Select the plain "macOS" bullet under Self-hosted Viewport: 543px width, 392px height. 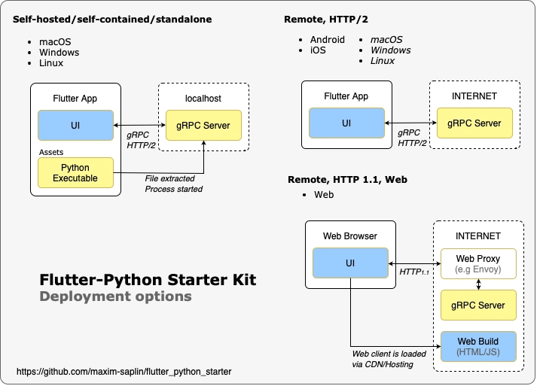click(55, 42)
